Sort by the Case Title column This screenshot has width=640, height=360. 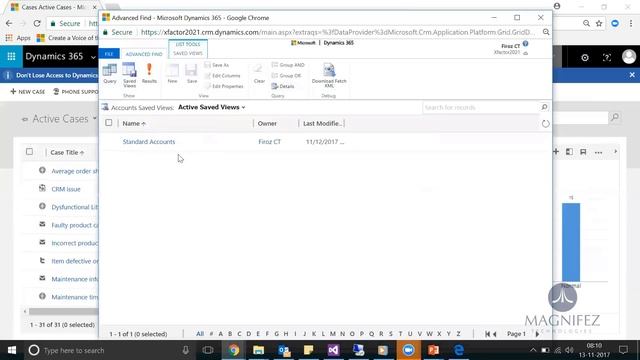pyautogui.click(x=67, y=152)
